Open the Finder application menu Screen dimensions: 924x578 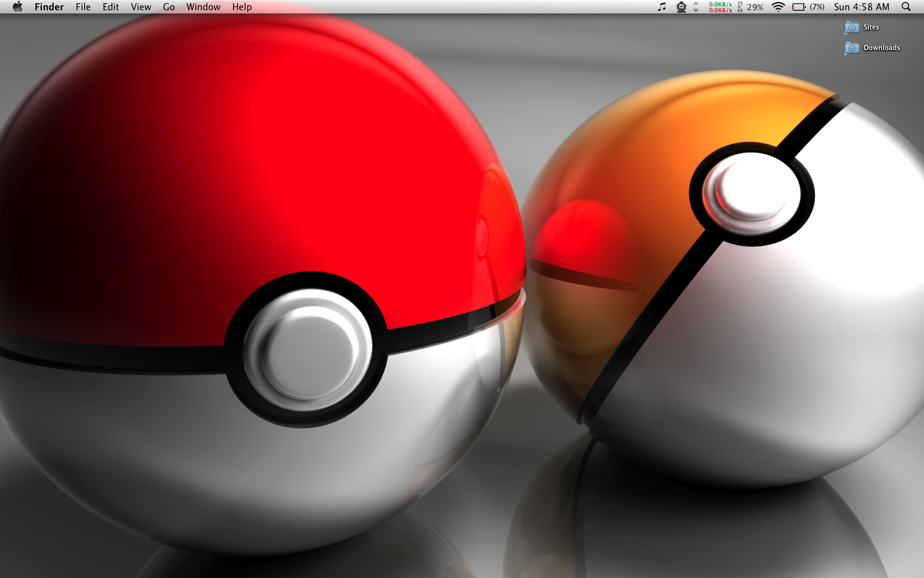point(49,7)
